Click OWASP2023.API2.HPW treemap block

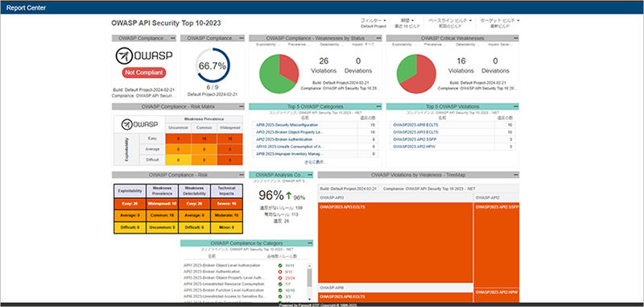point(496,296)
